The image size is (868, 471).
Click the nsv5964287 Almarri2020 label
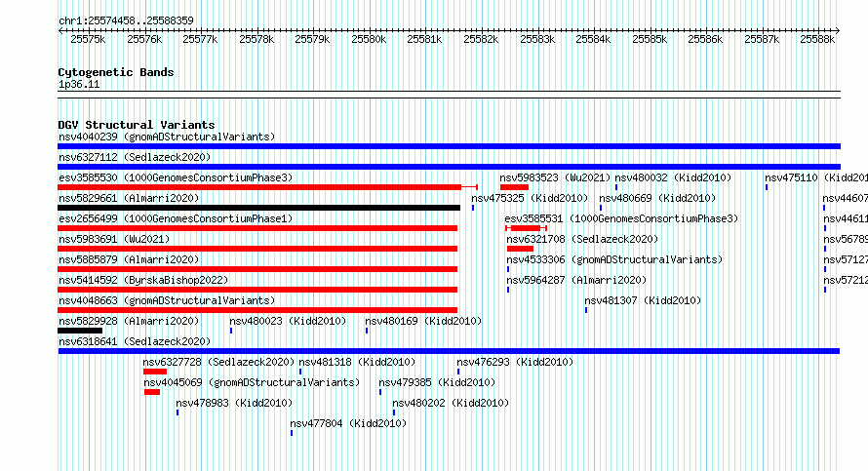coord(576,280)
